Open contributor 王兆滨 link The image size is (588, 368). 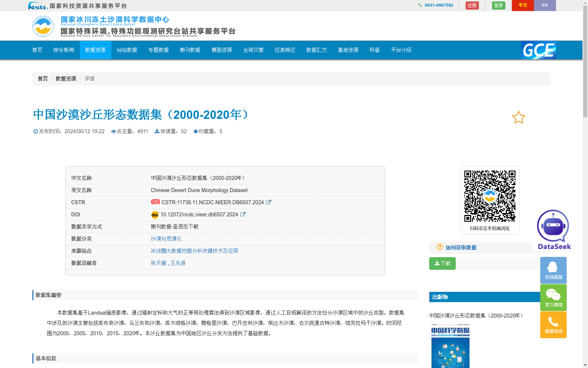pyautogui.click(x=178, y=263)
